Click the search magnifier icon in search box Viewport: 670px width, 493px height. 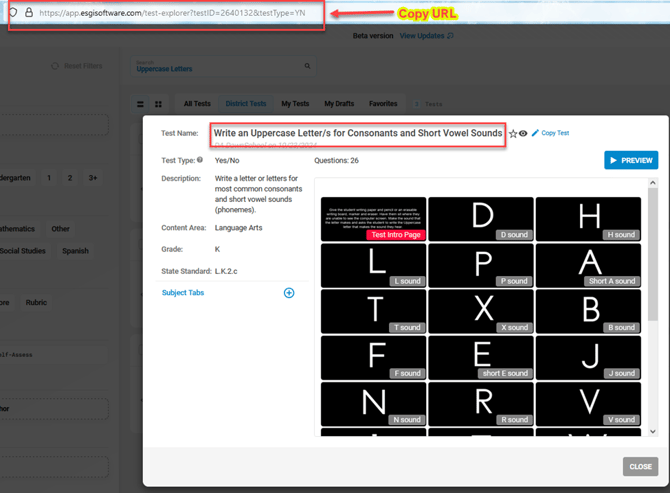click(x=307, y=67)
